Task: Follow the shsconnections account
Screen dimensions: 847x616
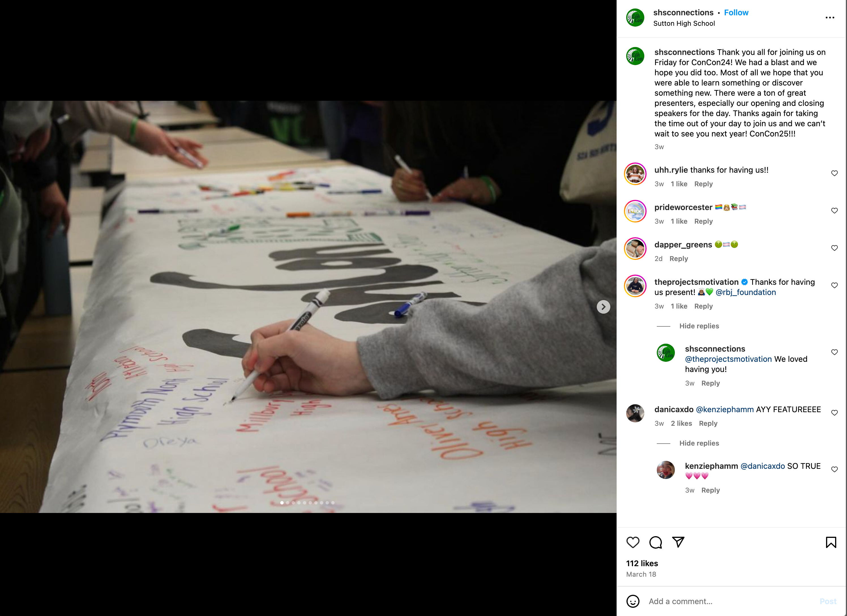Action: (x=736, y=13)
